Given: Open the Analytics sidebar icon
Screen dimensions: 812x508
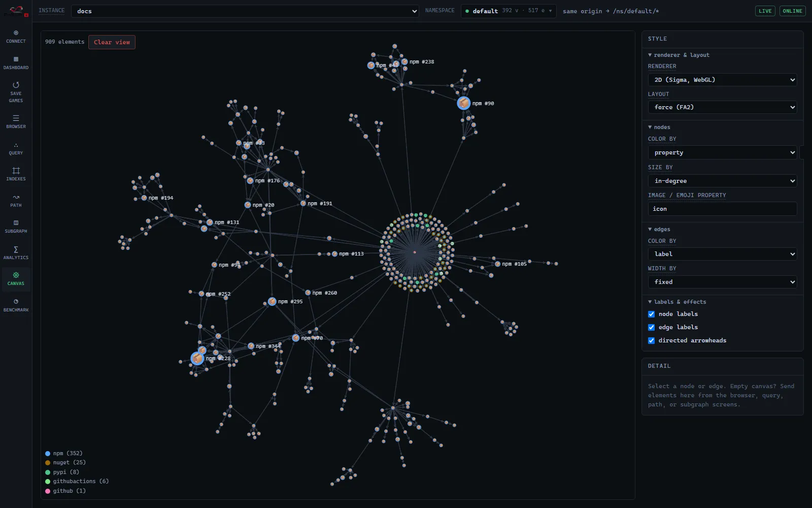Looking at the screenshot, I should pyautogui.click(x=16, y=253).
